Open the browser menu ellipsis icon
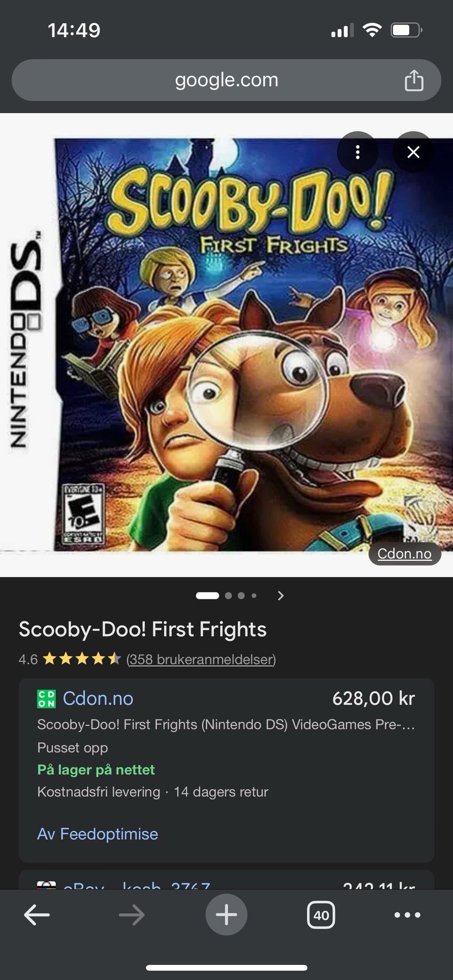The width and height of the screenshot is (453, 980). coord(407,915)
